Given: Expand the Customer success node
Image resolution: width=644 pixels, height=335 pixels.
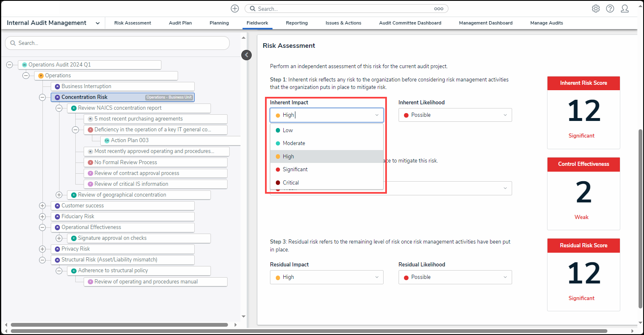Looking at the screenshot, I should click(x=42, y=206).
